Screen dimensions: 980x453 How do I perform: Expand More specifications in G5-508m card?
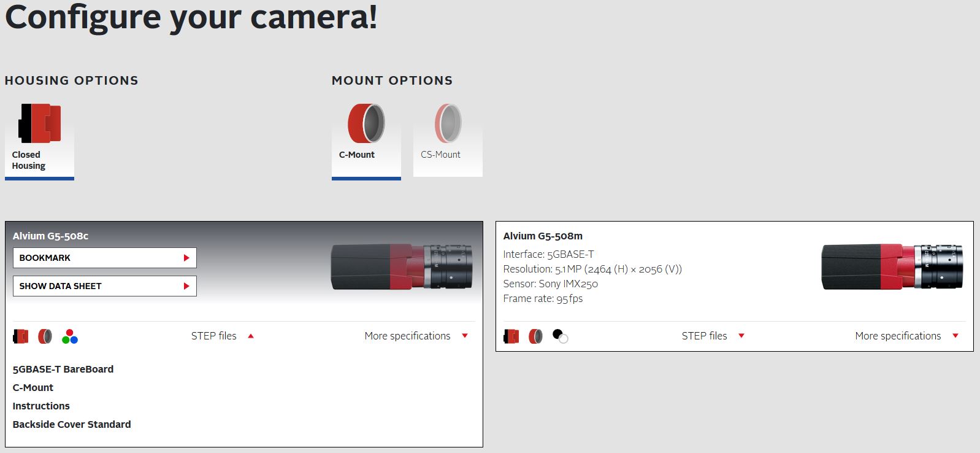coord(906,336)
